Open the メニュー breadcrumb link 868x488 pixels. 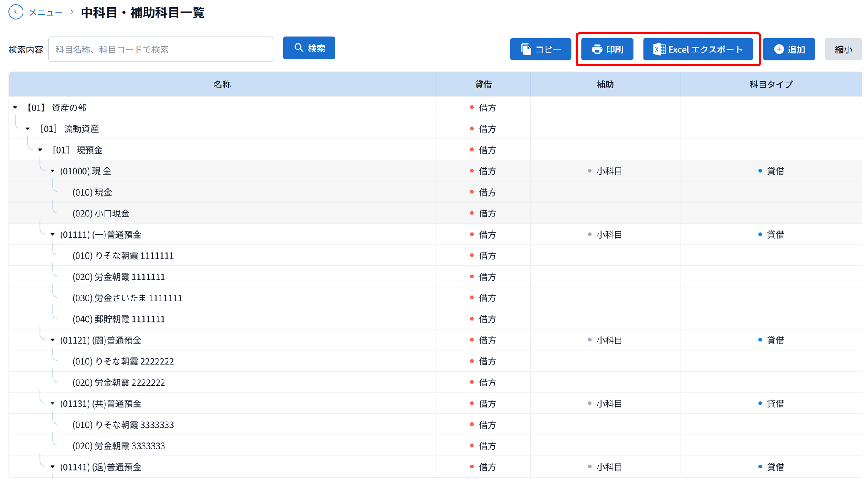click(x=46, y=13)
